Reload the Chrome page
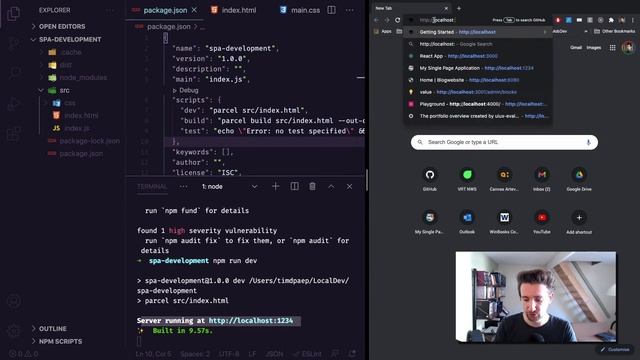Screen dimensions: 640x360 tap(398, 20)
